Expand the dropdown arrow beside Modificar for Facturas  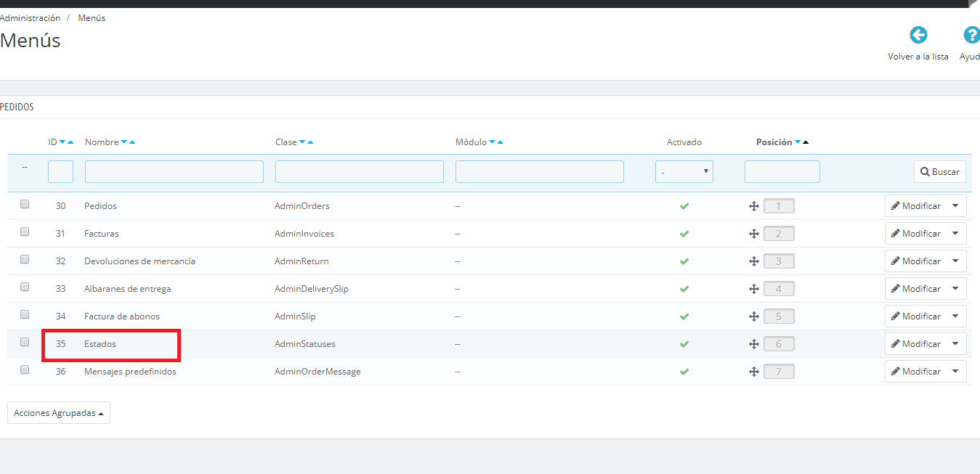955,234
